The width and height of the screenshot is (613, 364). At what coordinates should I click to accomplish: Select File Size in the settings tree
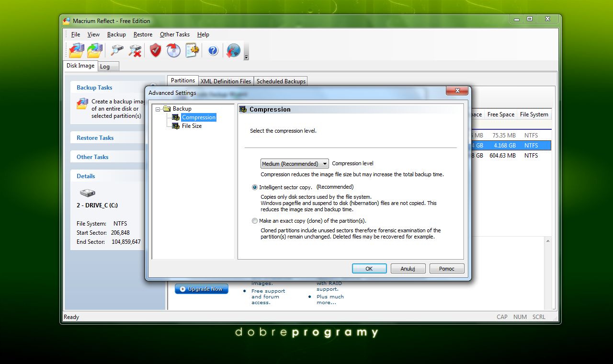(x=192, y=126)
